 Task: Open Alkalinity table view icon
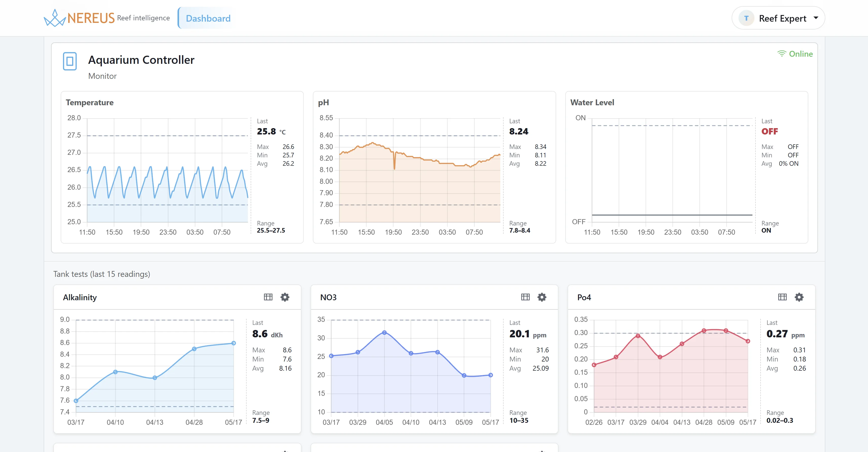click(268, 297)
